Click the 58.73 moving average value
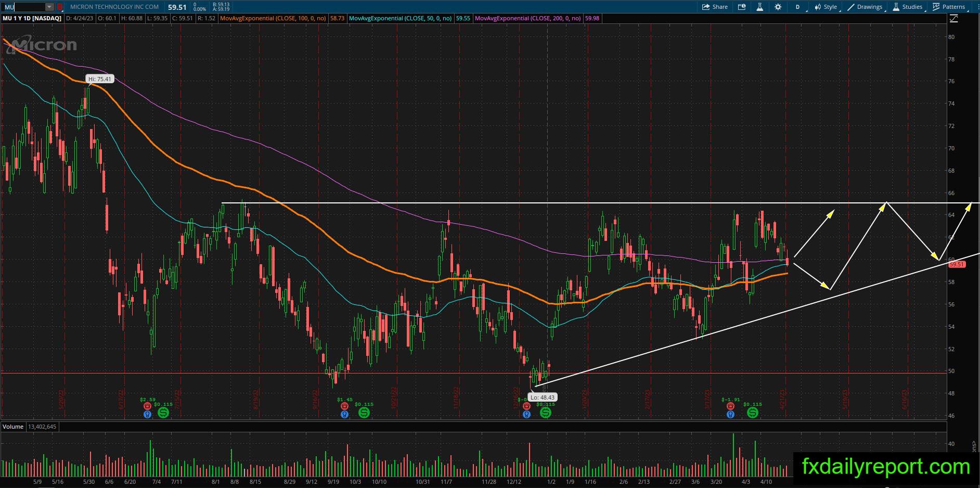The image size is (980, 488). (x=337, y=18)
